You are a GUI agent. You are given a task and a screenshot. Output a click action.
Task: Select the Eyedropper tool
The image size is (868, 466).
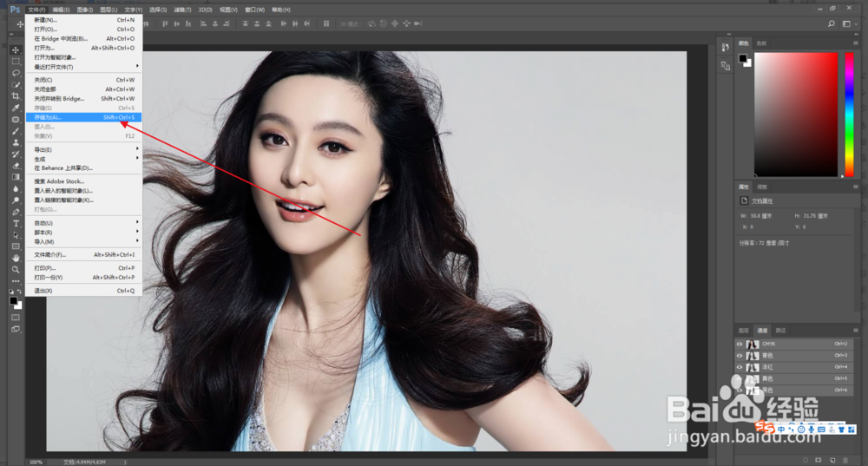pyautogui.click(x=16, y=108)
